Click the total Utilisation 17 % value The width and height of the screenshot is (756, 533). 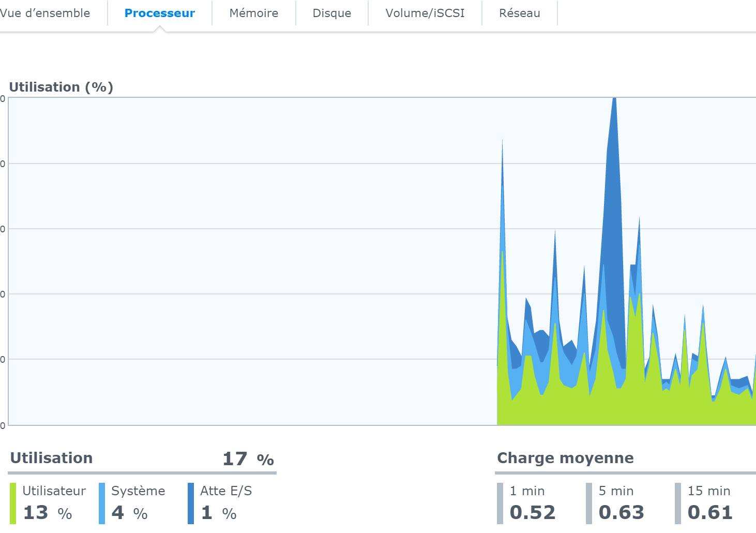pyautogui.click(x=248, y=459)
